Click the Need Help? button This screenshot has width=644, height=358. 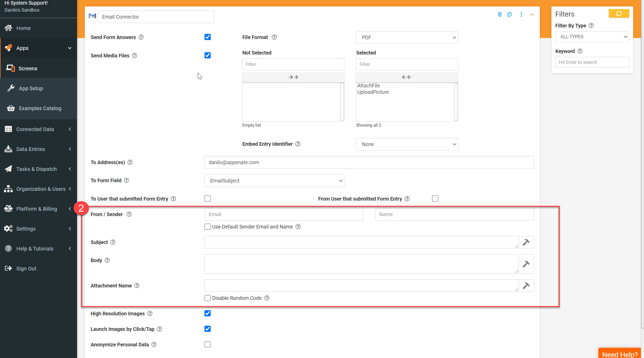click(620, 354)
